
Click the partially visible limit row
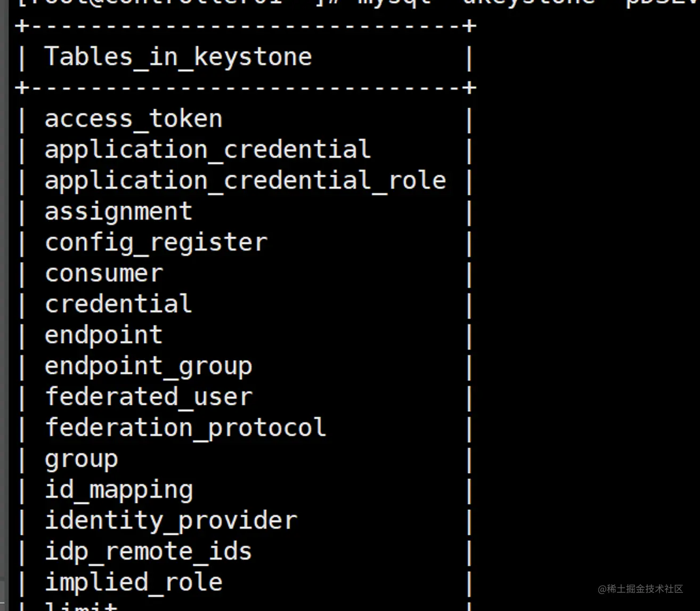[81, 607]
